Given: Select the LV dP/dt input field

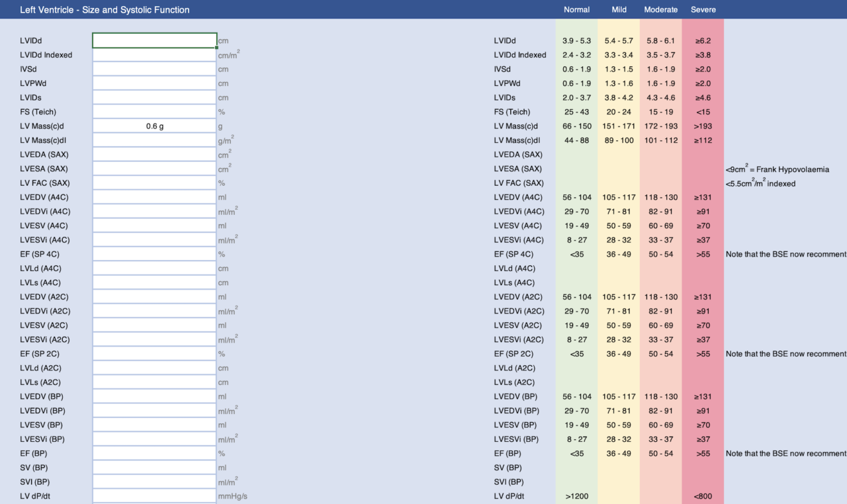Looking at the screenshot, I should (x=154, y=496).
